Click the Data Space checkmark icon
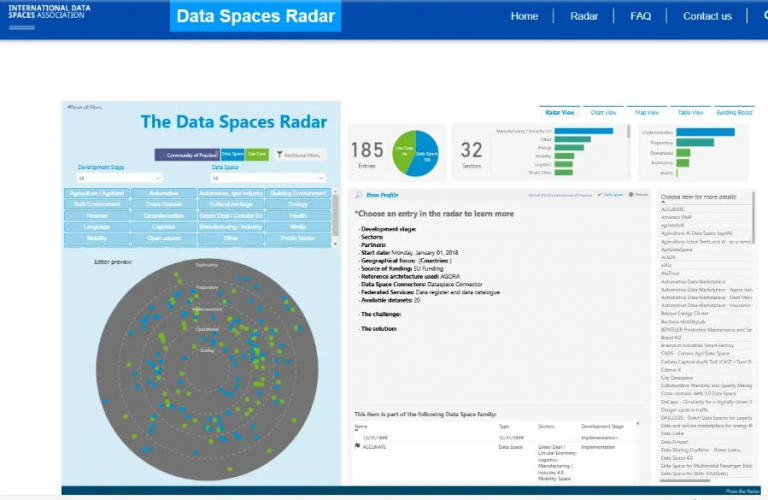Screen dimensions: 768x500 click(600, 194)
